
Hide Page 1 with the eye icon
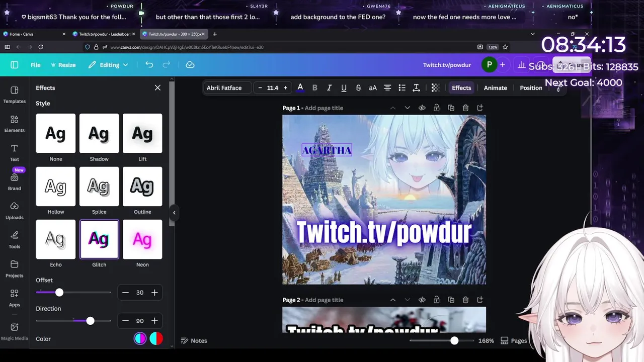tap(422, 108)
